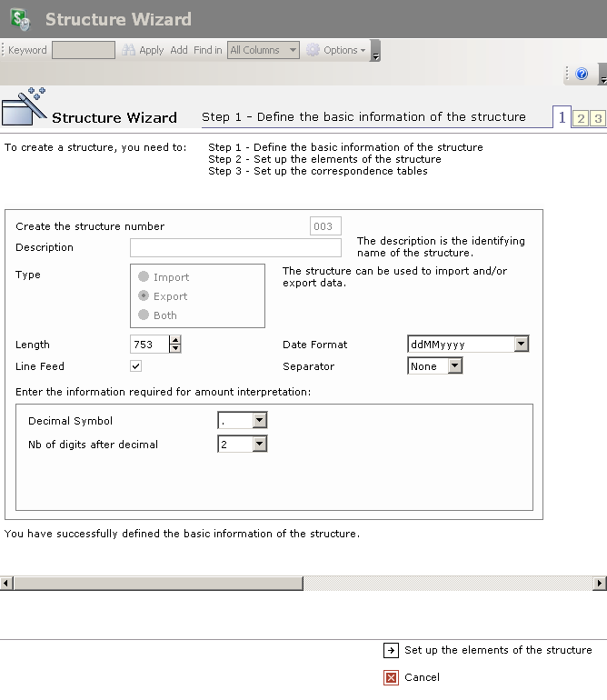Image resolution: width=607 pixels, height=700 pixels.
Task: Click the Options gear icon
Action: point(313,50)
